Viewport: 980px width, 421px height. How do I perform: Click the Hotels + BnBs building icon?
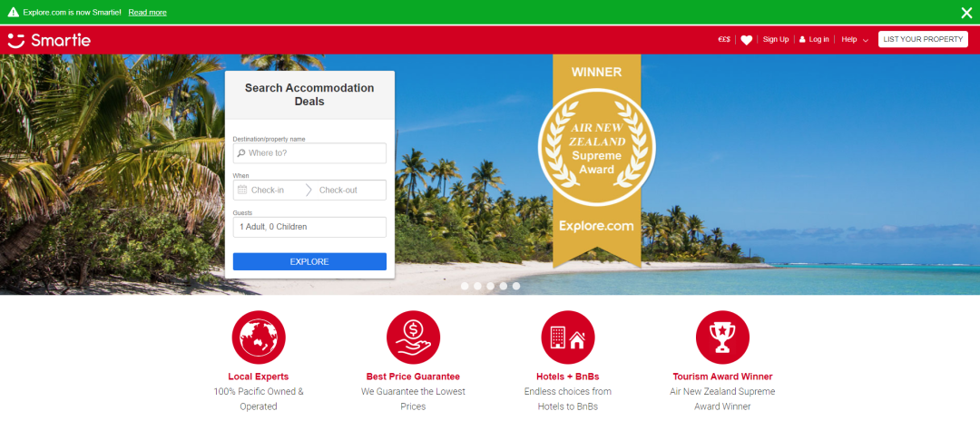coord(568,338)
